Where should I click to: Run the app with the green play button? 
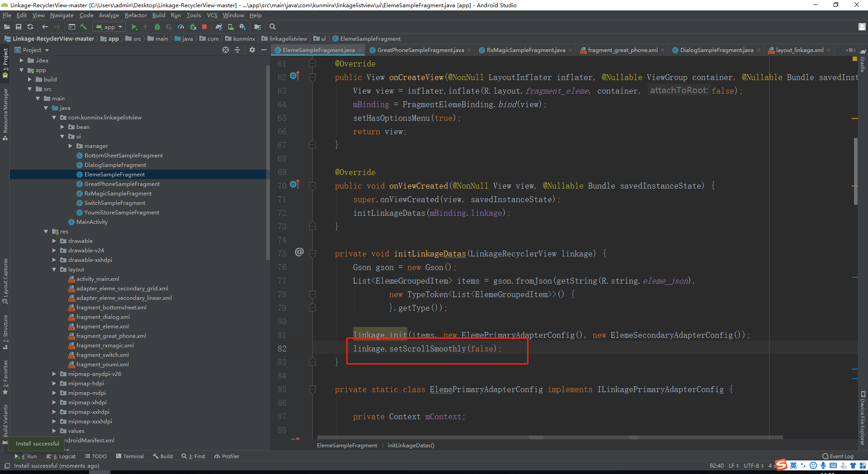(134, 27)
